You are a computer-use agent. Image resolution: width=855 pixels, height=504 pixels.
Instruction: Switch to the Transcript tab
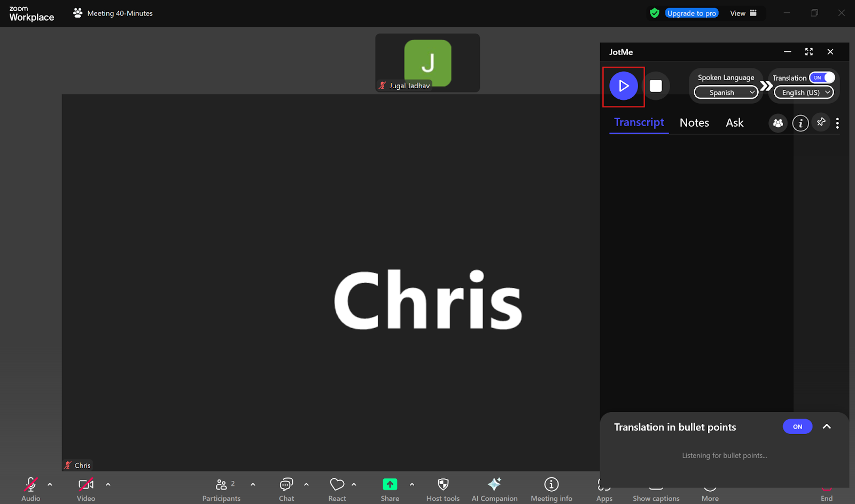pyautogui.click(x=639, y=122)
